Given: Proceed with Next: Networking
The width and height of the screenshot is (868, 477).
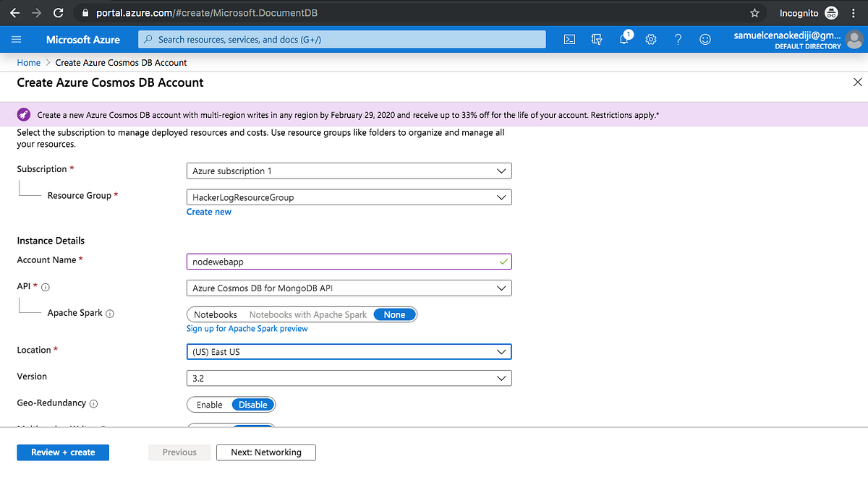Looking at the screenshot, I should pos(265,452).
